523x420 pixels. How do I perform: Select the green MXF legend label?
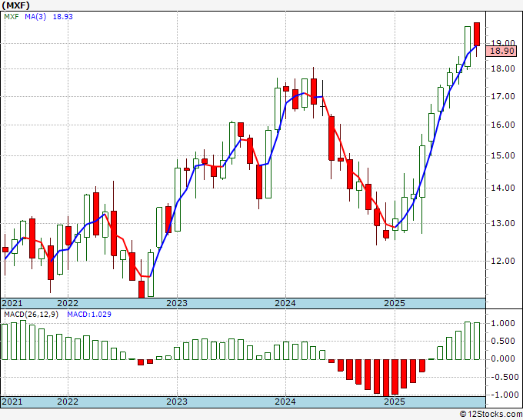(x=12, y=17)
